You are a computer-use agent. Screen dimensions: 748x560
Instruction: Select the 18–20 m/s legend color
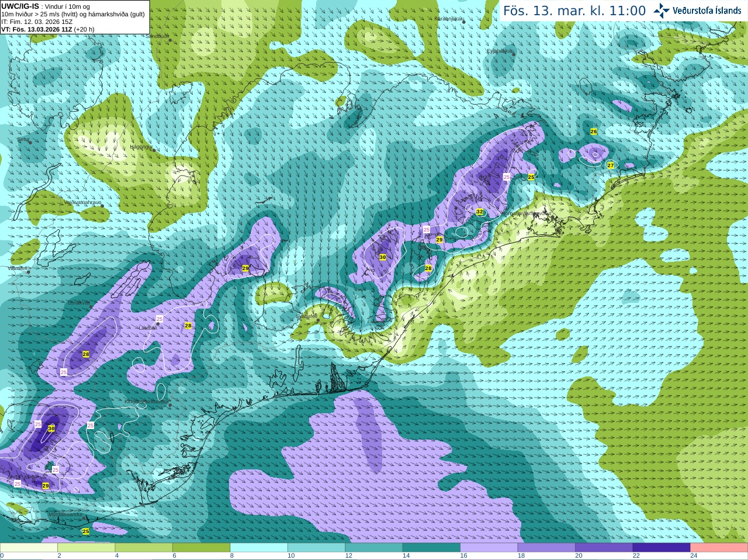coord(546,548)
